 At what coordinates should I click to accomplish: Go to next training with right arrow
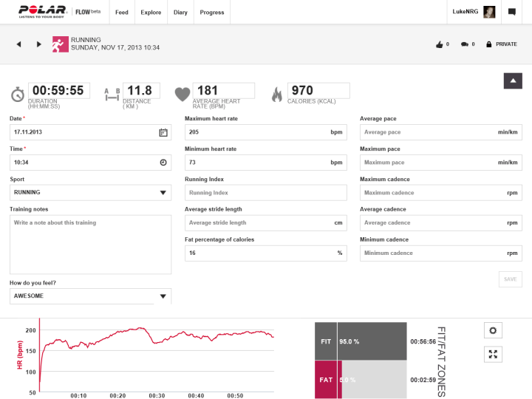click(38, 44)
